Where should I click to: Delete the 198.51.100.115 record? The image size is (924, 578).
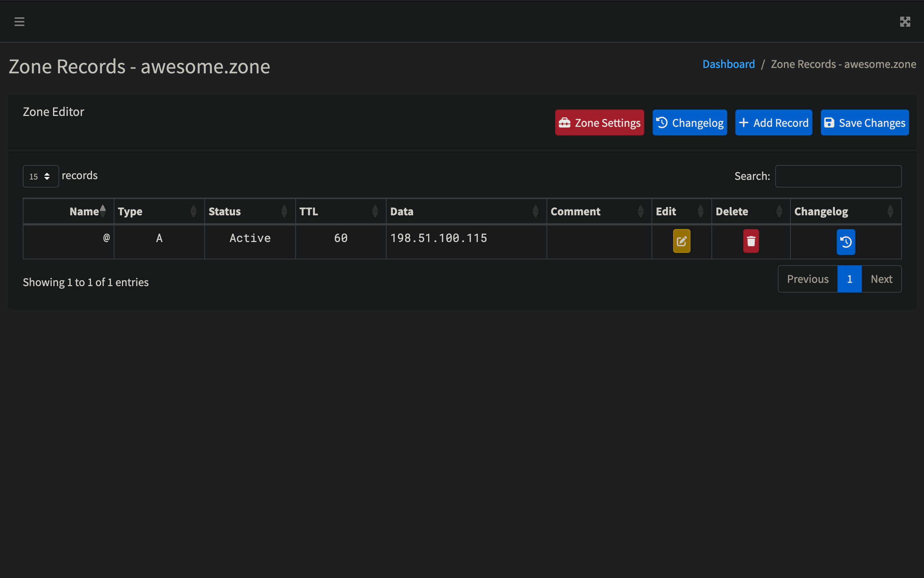(x=751, y=241)
